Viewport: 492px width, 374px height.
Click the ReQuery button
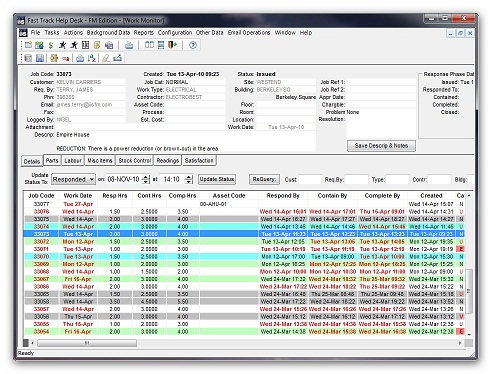[x=264, y=179]
